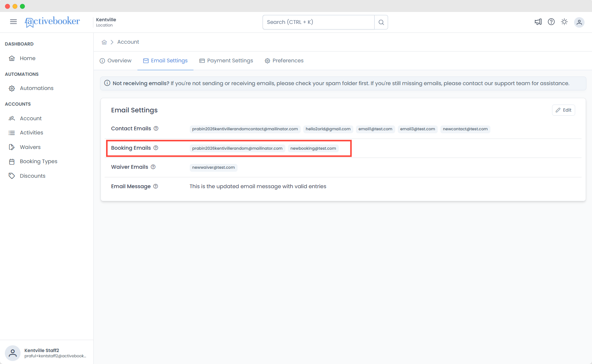Switch to the Payment Settings tab
The height and width of the screenshot is (364, 592).
coord(226,61)
